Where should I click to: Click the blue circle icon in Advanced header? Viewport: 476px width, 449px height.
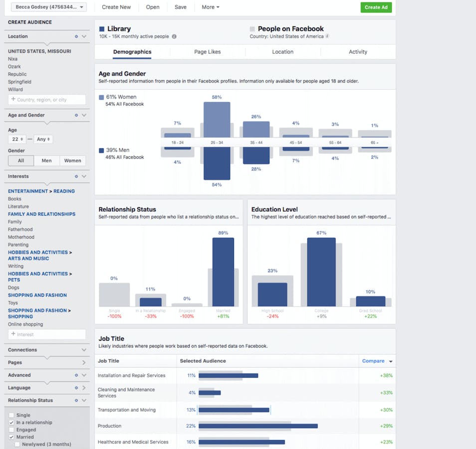76,375
